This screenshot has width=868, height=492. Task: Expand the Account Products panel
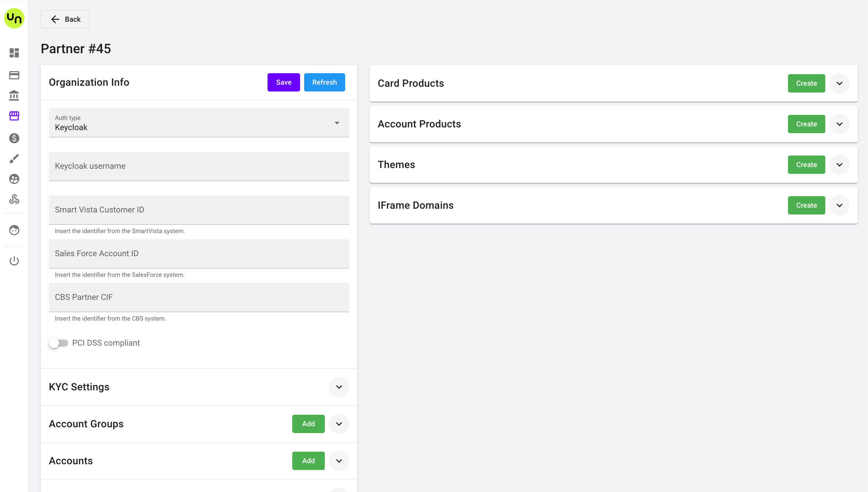click(840, 124)
